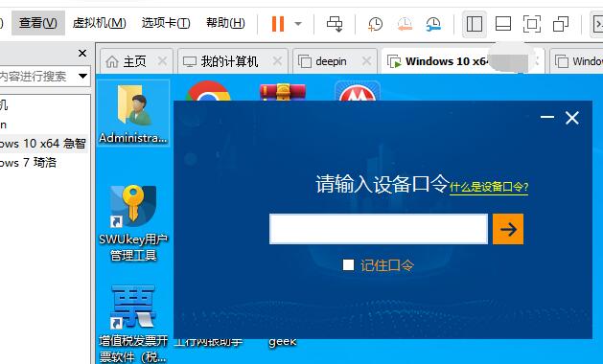Image resolution: width=603 pixels, height=364 pixels.
Task: Toggle the library sidebar view icon
Action: pyautogui.click(x=475, y=24)
